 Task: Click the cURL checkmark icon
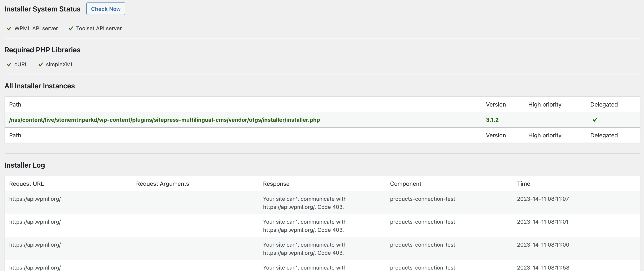coord(9,65)
